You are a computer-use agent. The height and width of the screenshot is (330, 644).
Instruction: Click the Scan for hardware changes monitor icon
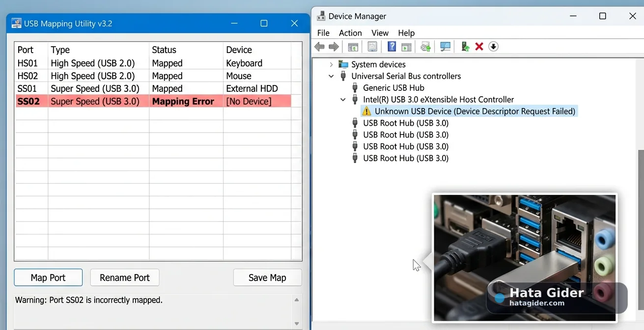tap(446, 47)
